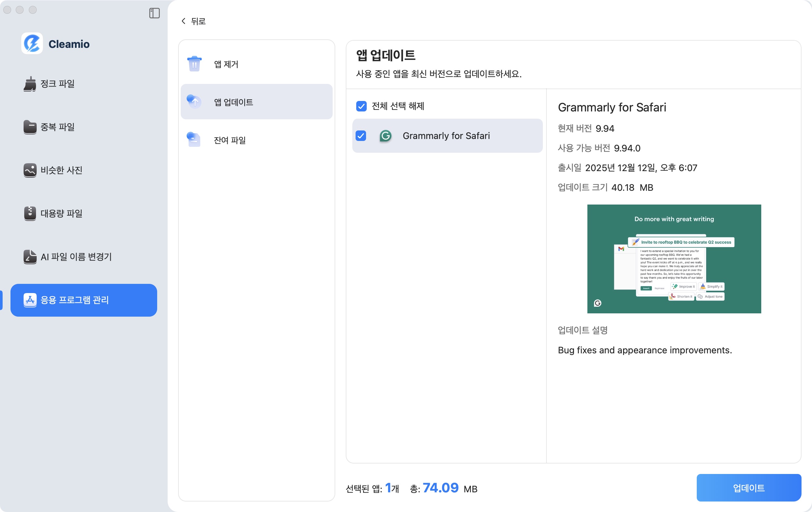The width and height of the screenshot is (812, 512).
Task: Launch the AI 파일 이름 변경기 tool
Action: pos(30,257)
